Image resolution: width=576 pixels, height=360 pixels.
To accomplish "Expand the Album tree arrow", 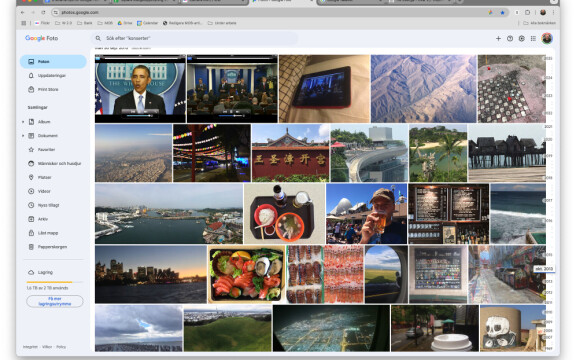I will coord(23,122).
